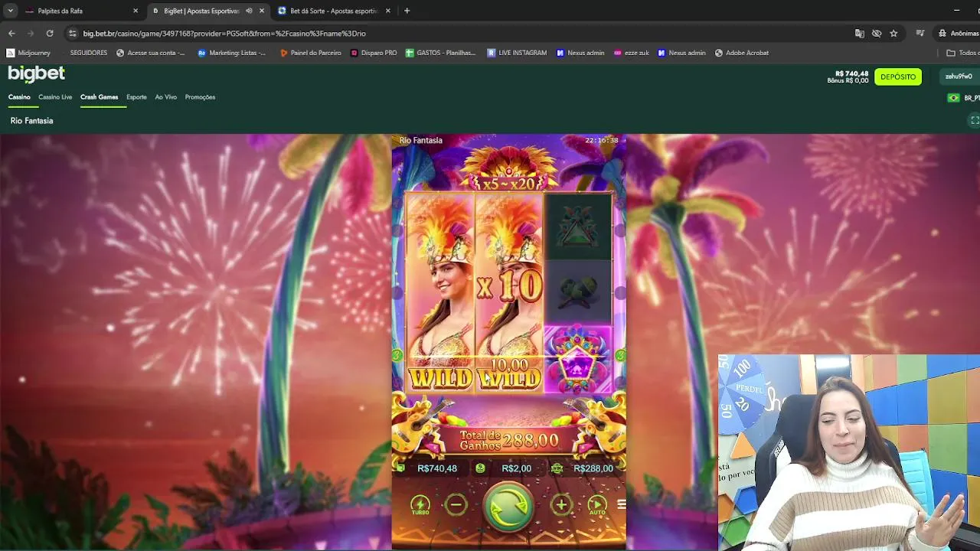Viewport: 980px width, 551px height.
Task: Open the Painel do Parceiro bookmark
Action: click(x=311, y=53)
